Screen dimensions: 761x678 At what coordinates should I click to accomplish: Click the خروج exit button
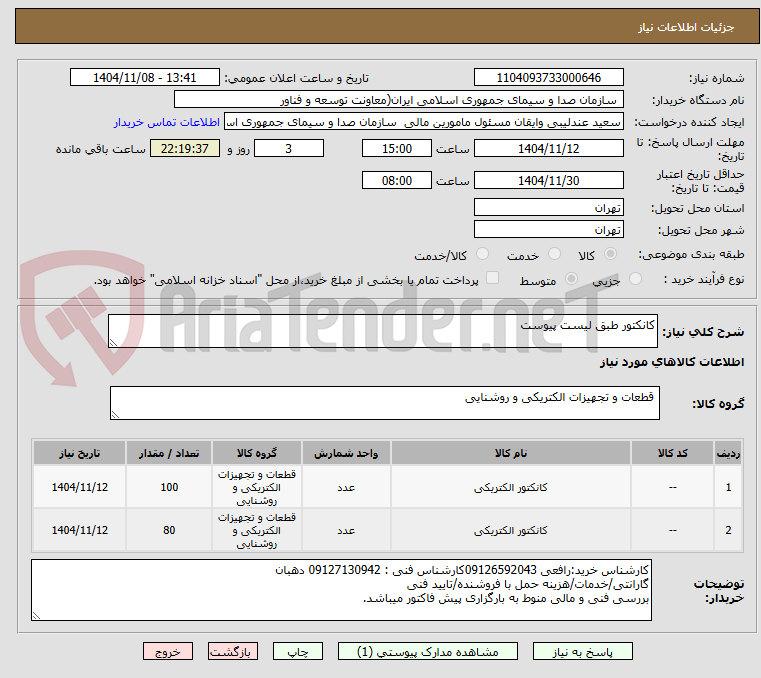pos(167,651)
